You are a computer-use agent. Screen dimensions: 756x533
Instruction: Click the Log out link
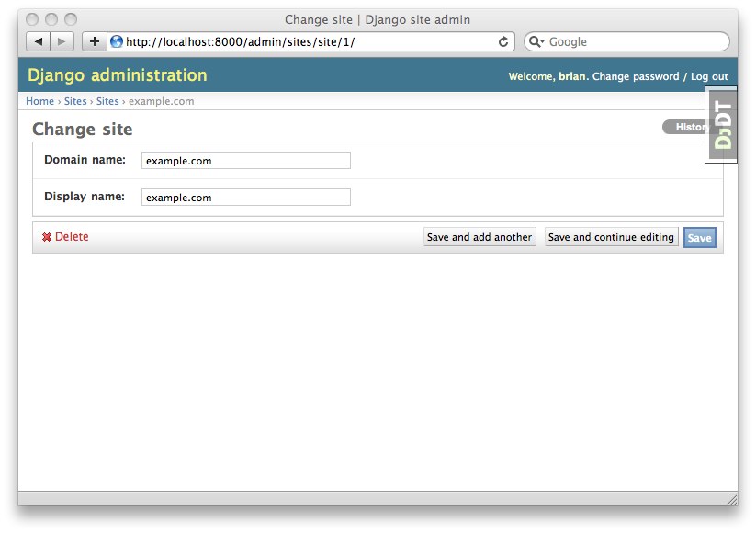[x=709, y=76]
